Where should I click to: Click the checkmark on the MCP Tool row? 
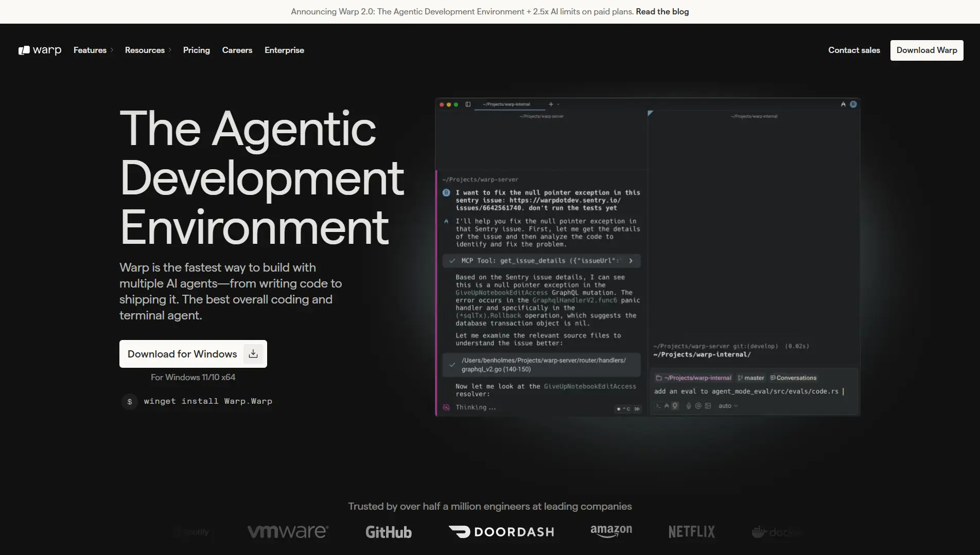pyautogui.click(x=452, y=261)
